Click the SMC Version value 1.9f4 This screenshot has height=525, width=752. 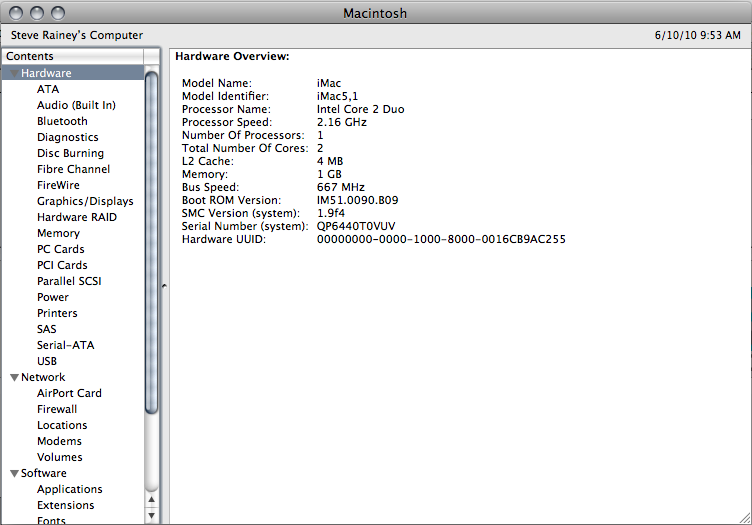tap(330, 213)
